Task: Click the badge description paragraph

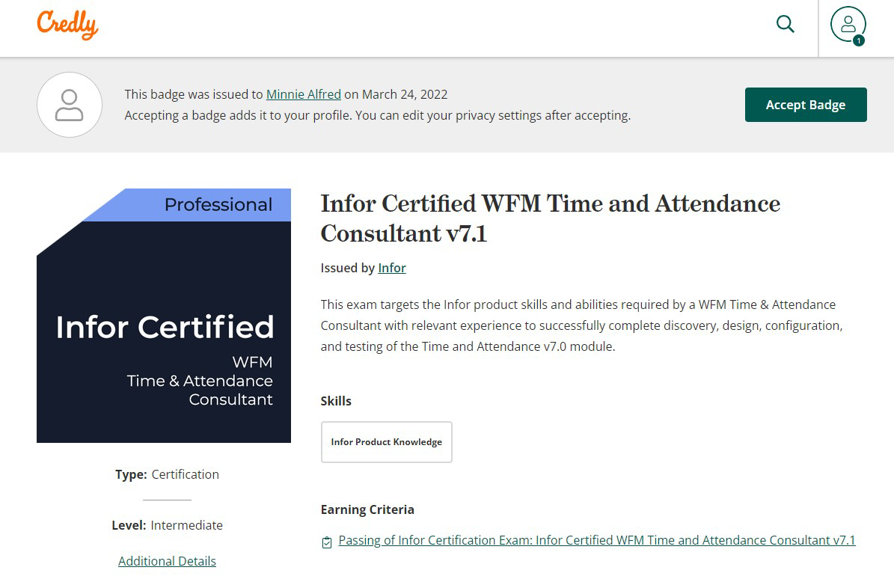Action: 581,325
